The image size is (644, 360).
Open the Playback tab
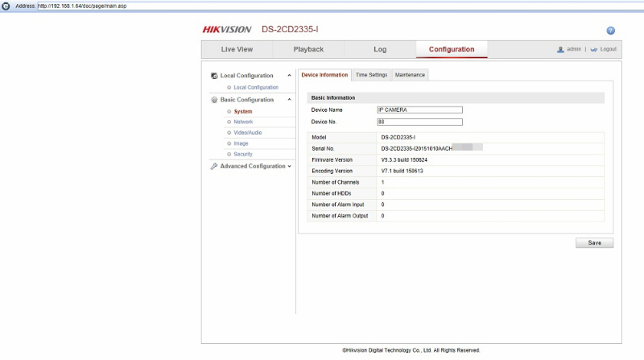point(308,49)
